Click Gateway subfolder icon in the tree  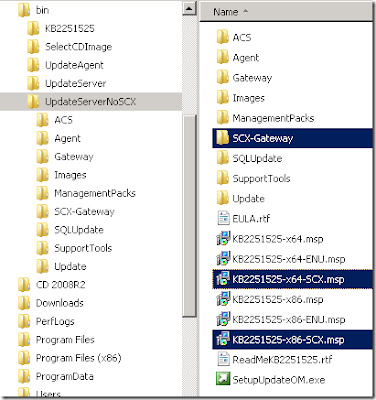[x=43, y=156]
